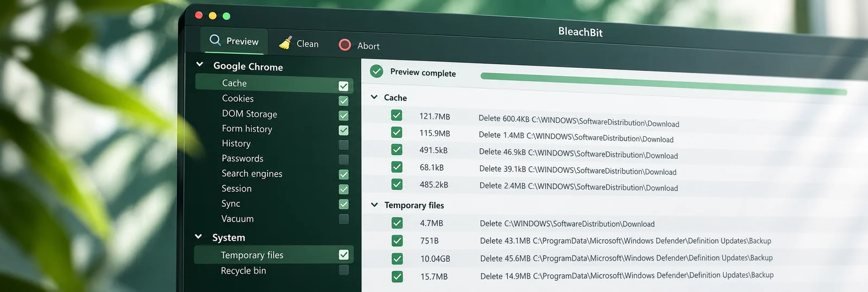Click the green maximize window dot
The image size is (868, 292).
coord(227,16)
